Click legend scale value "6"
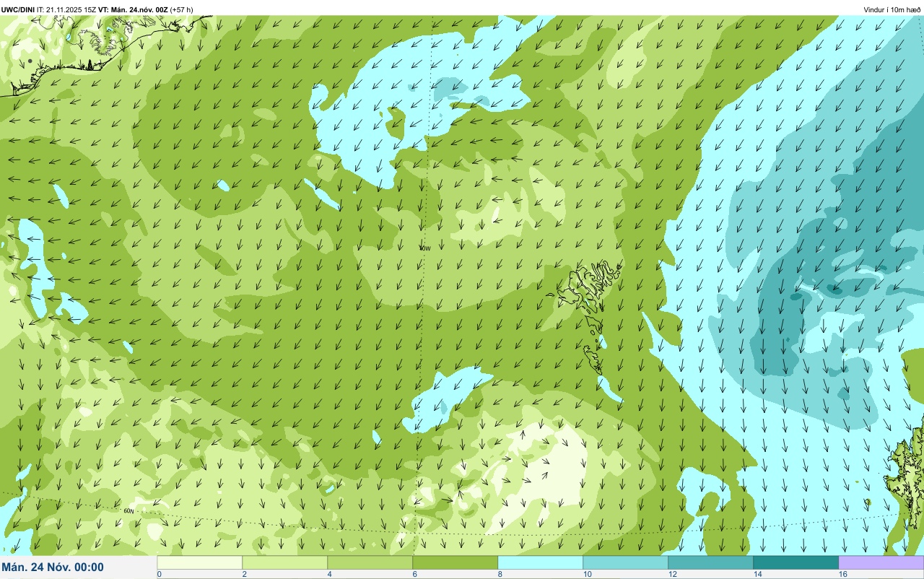The height and width of the screenshot is (579, 924). coord(414,574)
